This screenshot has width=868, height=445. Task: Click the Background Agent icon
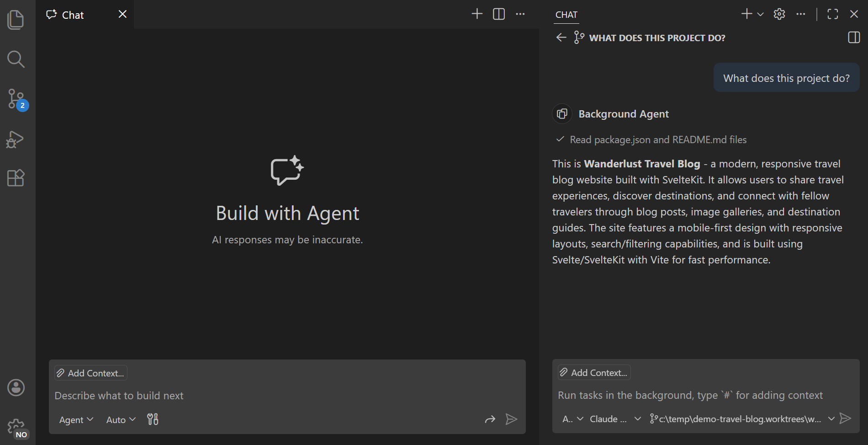pos(561,113)
